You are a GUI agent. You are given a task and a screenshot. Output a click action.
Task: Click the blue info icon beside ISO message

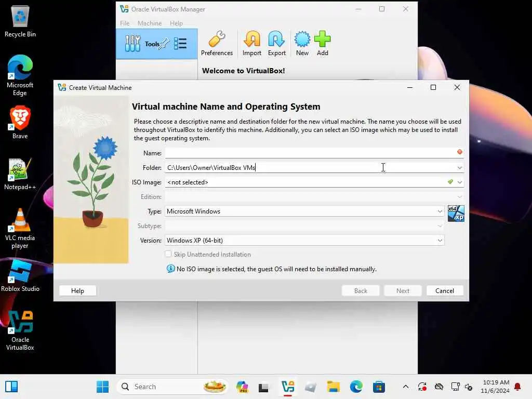click(170, 269)
